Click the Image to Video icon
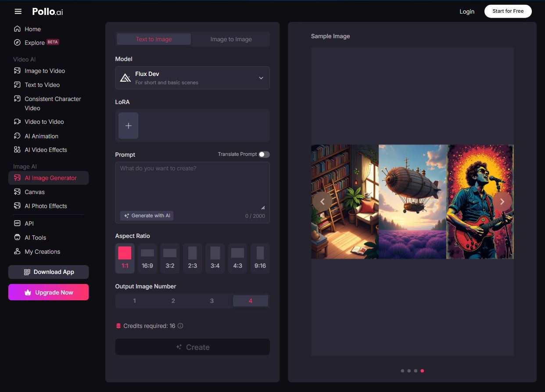Screen dimensions: 545x392 coord(17,71)
